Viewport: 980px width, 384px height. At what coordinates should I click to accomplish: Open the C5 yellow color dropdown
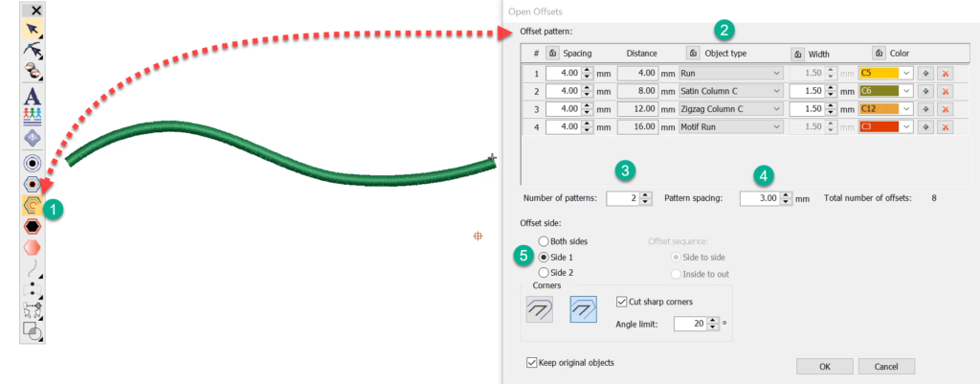906,73
